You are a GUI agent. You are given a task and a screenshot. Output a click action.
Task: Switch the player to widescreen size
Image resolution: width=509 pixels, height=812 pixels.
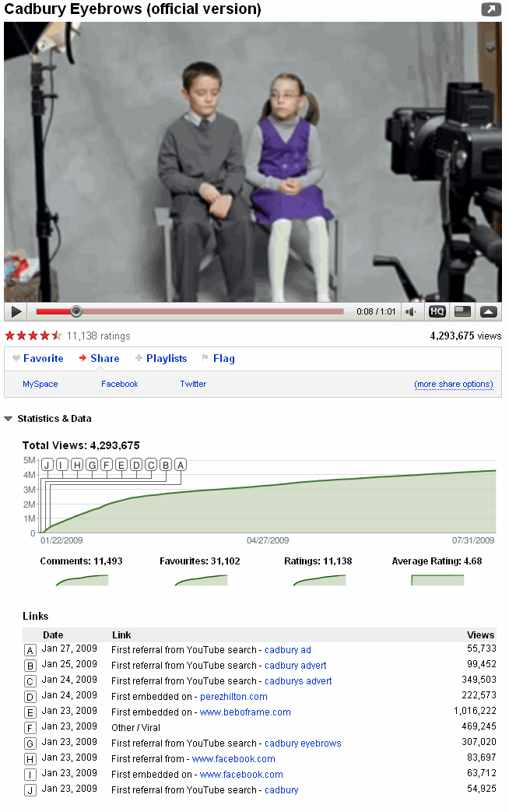(x=462, y=311)
